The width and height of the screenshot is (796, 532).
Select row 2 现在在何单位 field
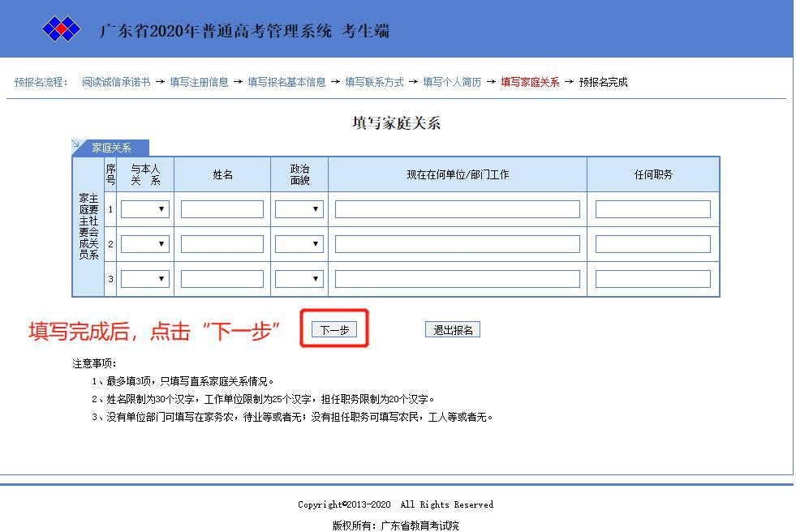[457, 244]
